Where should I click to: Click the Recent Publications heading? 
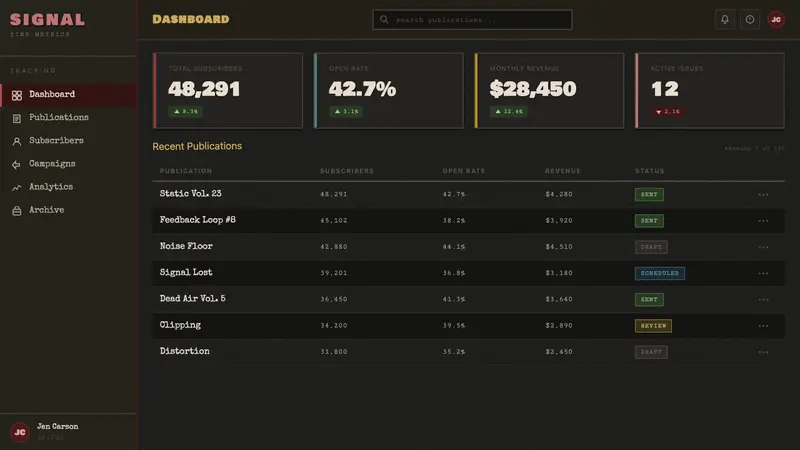tap(197, 146)
